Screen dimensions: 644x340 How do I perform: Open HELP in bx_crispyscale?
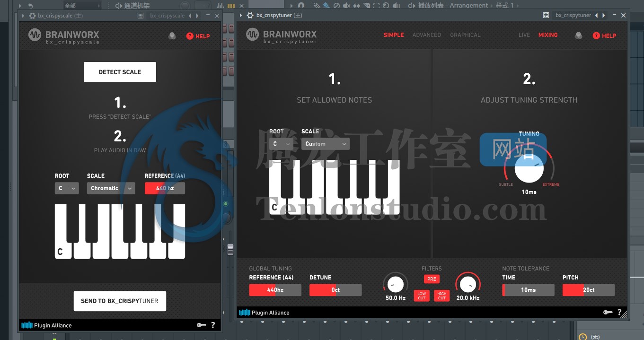tap(198, 36)
